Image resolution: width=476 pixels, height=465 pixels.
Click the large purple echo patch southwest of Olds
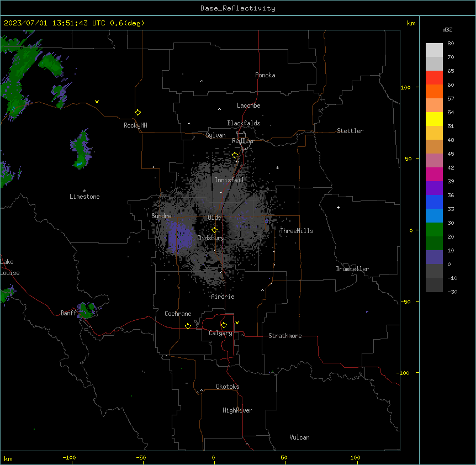(x=181, y=237)
